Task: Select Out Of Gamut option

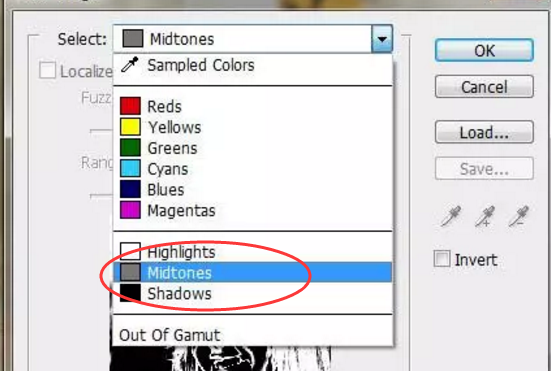Action: (253, 335)
